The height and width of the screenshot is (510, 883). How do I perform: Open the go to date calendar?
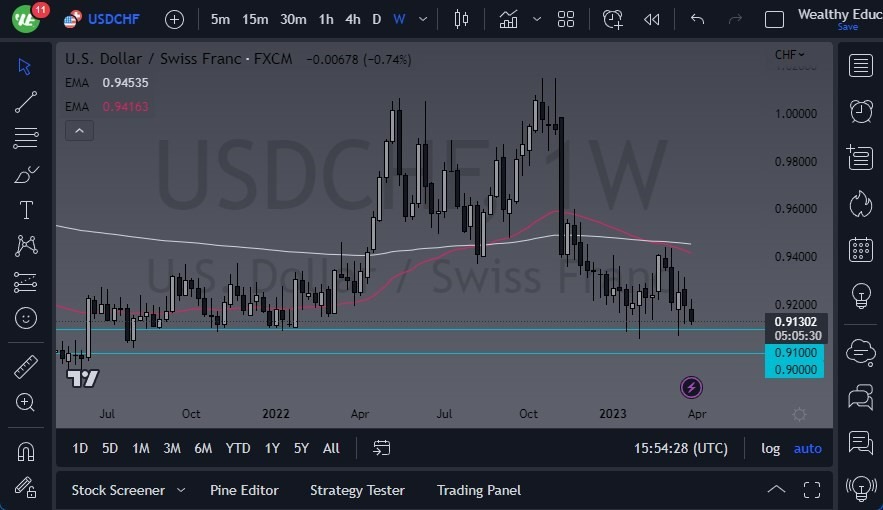[x=381, y=448]
